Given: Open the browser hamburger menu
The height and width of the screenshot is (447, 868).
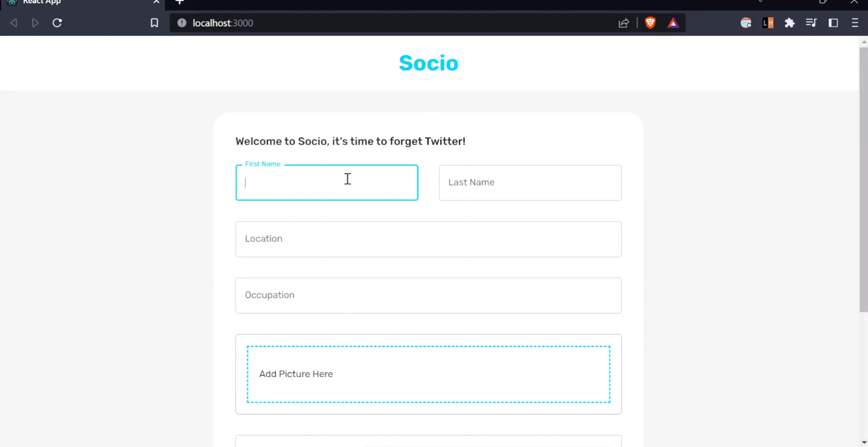Looking at the screenshot, I should [x=855, y=23].
